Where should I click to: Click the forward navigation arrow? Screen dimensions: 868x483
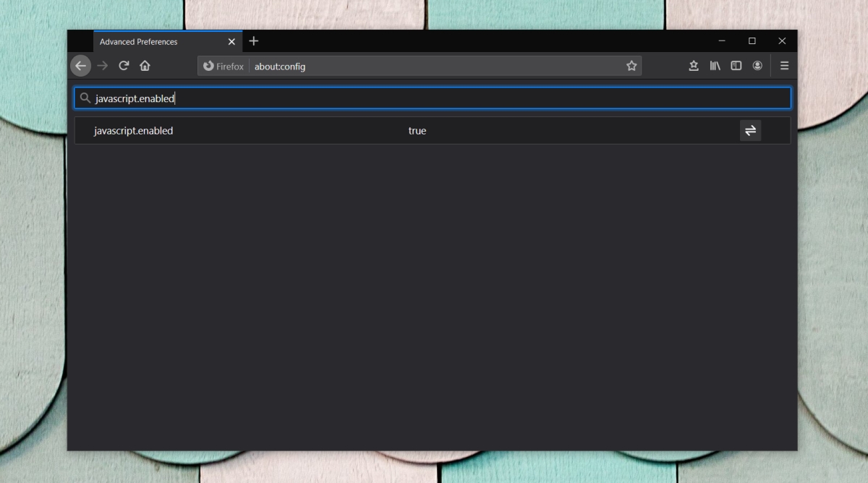pos(103,66)
